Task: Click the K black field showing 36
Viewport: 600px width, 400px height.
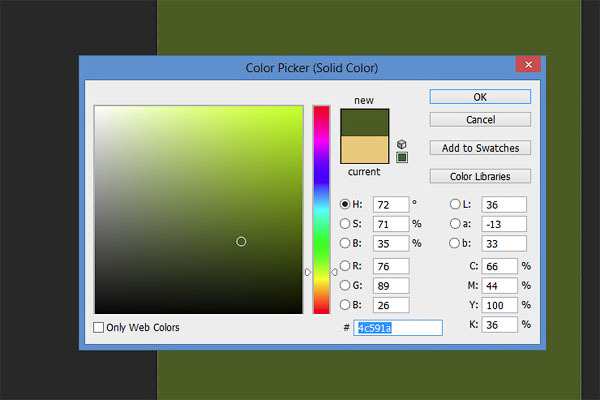Action: click(x=499, y=325)
